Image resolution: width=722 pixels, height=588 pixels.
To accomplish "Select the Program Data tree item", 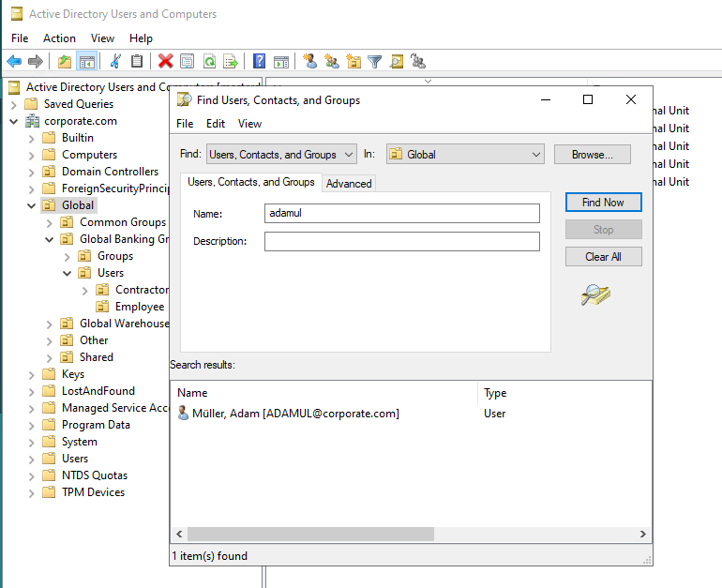I will click(97, 425).
